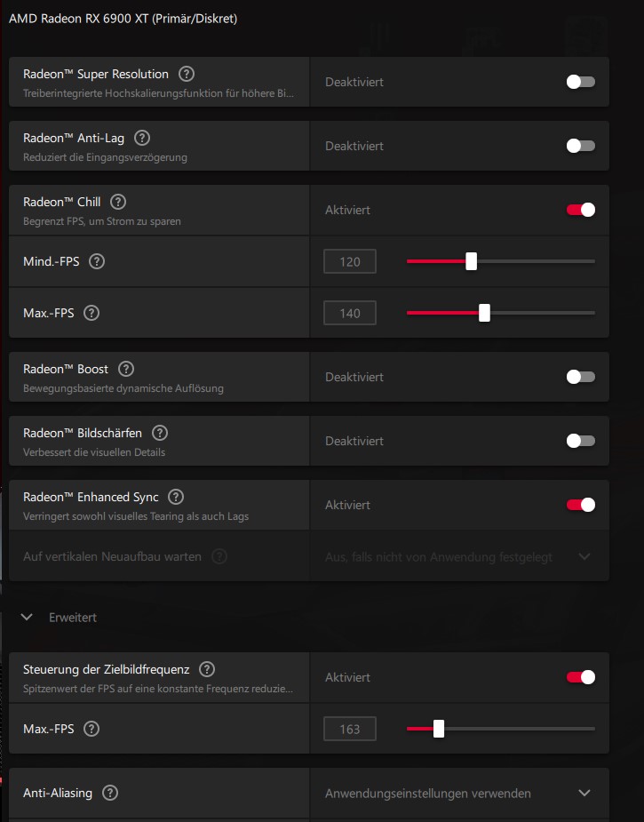Click the Max.-FPS field showing 163
The width and height of the screenshot is (644, 822).
[x=350, y=729]
